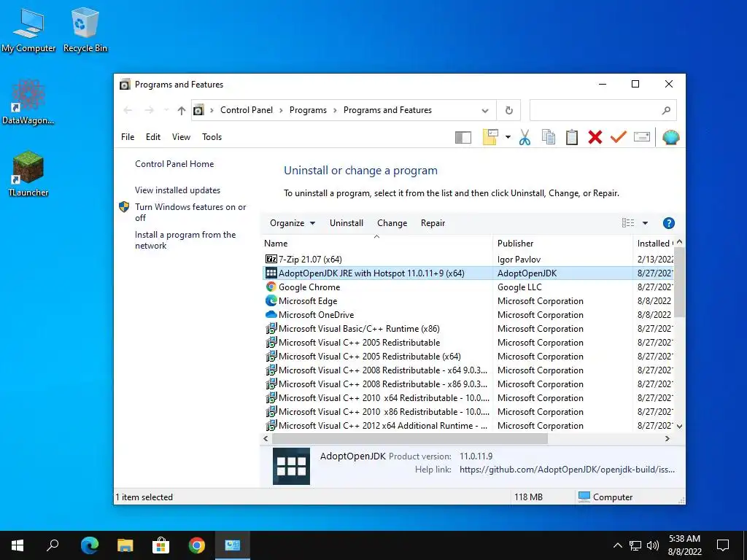Select Microsoft Visual Basic/C++ Runtime (x86)
This screenshot has width=747, height=560.
click(x=468, y=329)
